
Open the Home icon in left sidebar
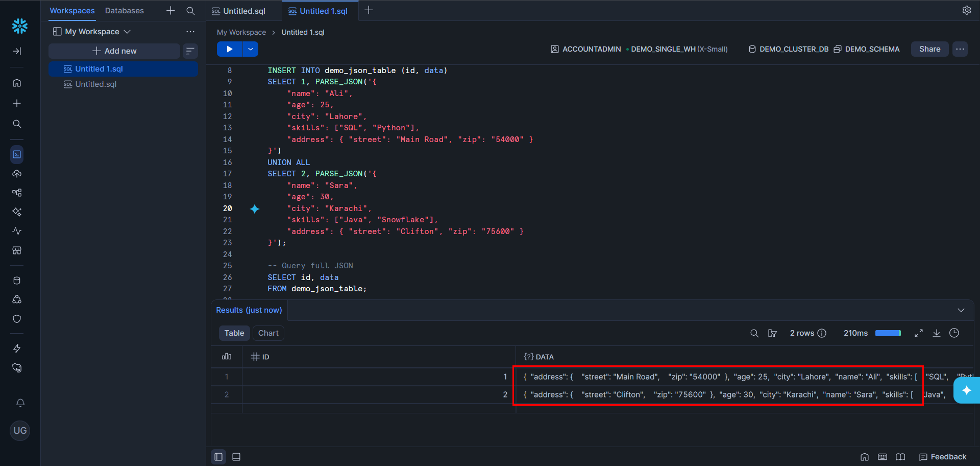(17, 83)
